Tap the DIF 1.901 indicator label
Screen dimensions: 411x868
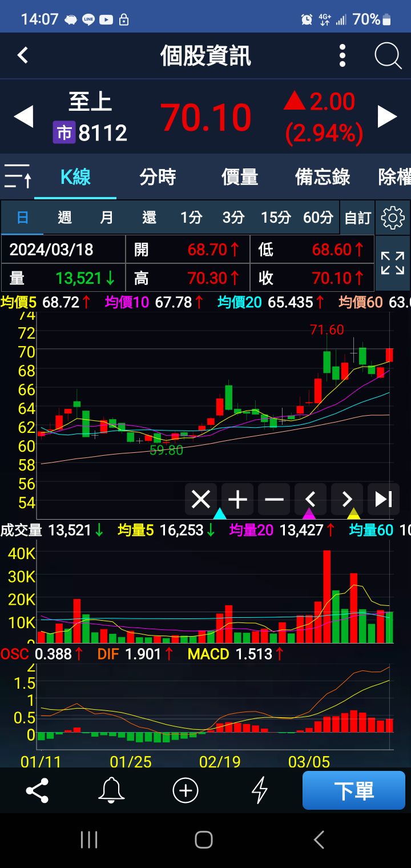tap(135, 654)
